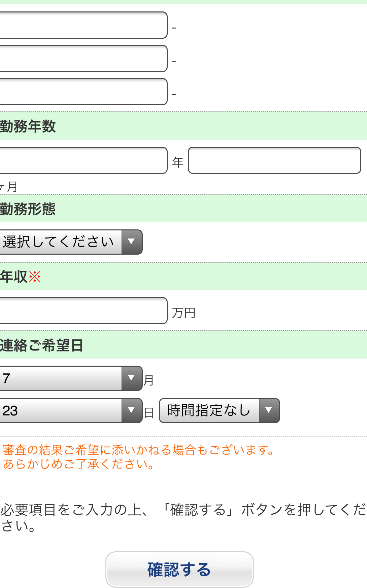
Task: Click arrow icon on 時間指定なし selector
Action: point(269,410)
